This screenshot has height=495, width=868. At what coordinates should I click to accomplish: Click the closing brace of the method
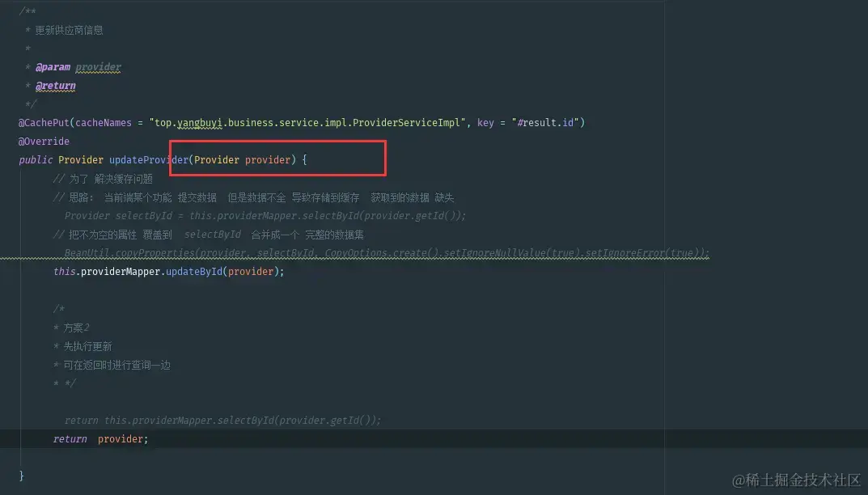pyautogui.click(x=22, y=476)
